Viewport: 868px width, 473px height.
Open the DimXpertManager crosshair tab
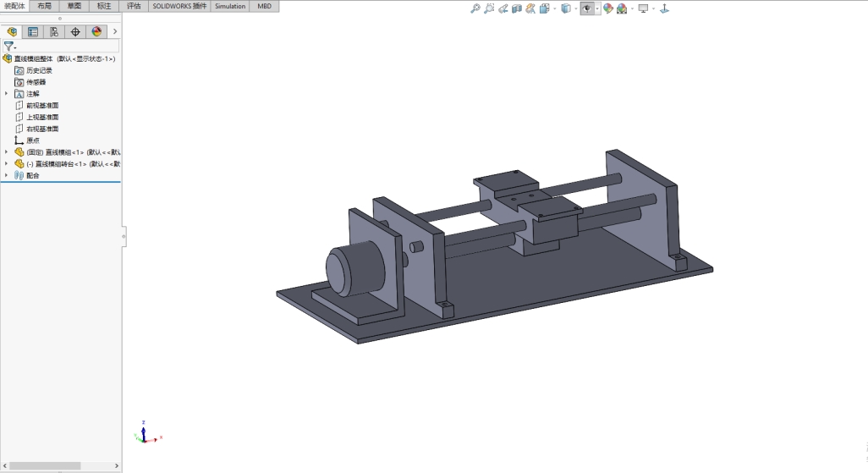click(x=75, y=31)
